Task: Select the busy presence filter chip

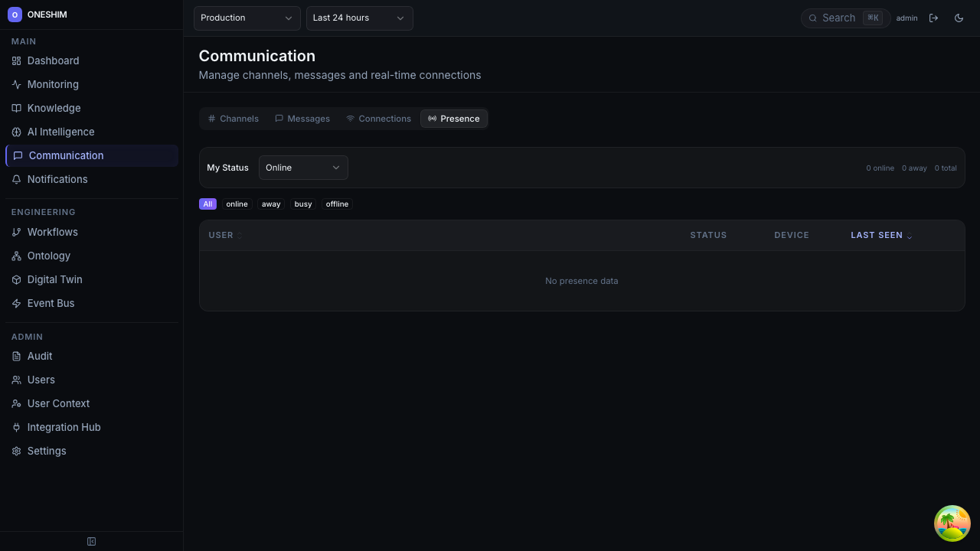Action: coord(303,204)
